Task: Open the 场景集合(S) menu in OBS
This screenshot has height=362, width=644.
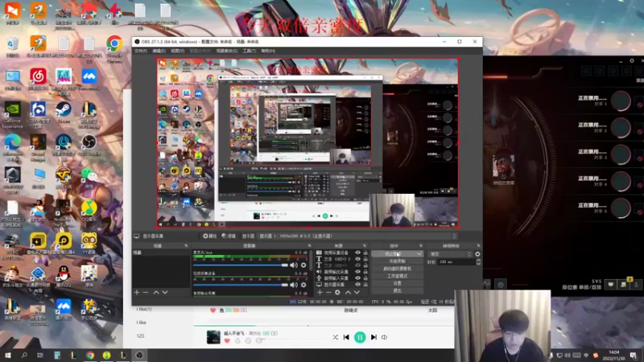Action: 227,51
